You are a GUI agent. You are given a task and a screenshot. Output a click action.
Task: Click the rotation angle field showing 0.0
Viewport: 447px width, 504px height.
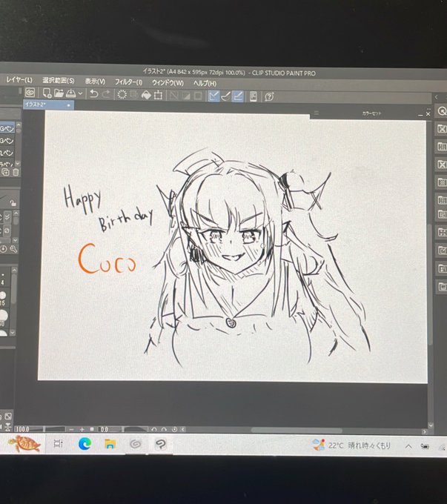point(110,429)
